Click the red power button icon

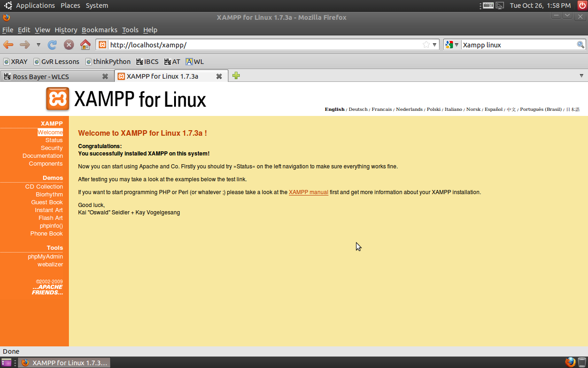582,6
